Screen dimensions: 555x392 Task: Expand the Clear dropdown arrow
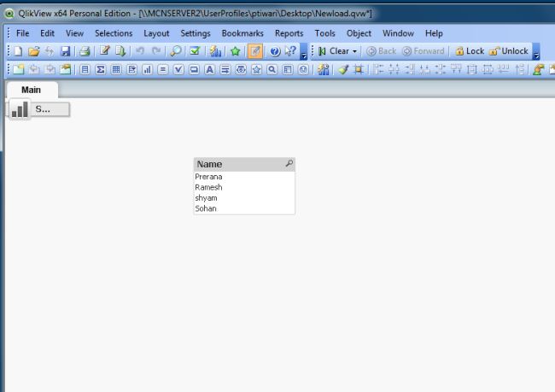coord(354,52)
